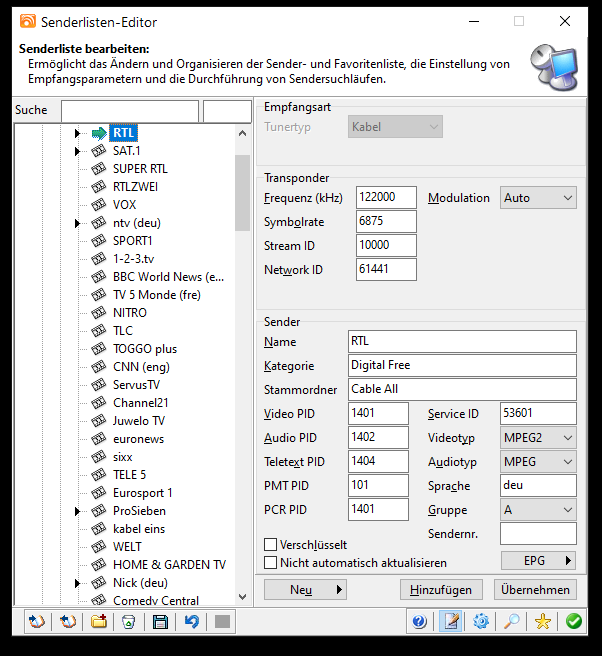602x656 pixels.
Task: Click the Übernehmen button
Action: click(x=537, y=590)
